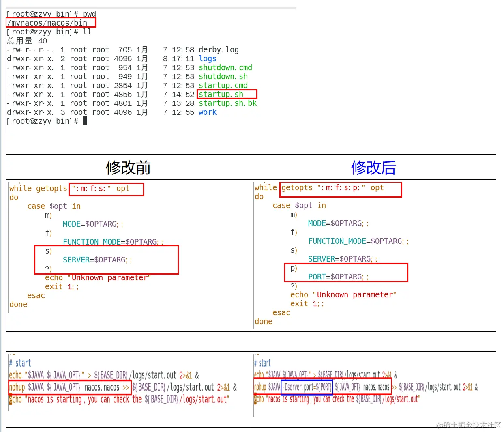504x432 pixels.
Task: Click "nacos is starting" echo line in 修改后
Action: [337, 399]
